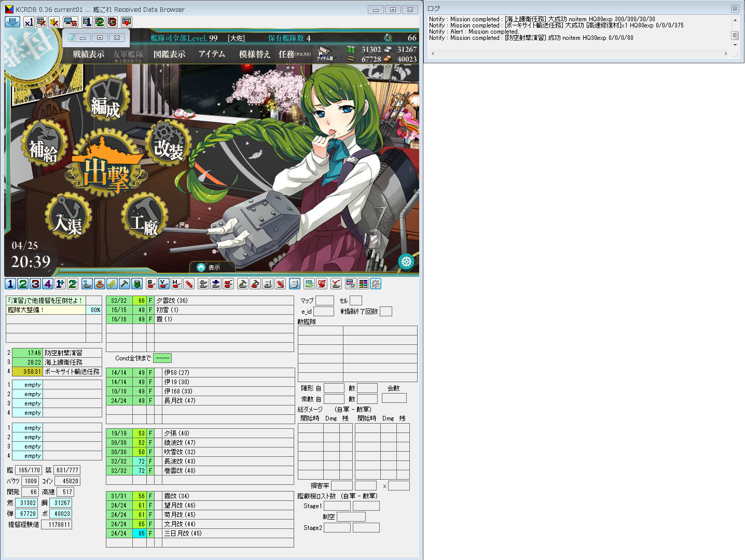This screenshot has height=560, width=745.
Task: Click the log window scroll down arrow
Action: pyautogui.click(x=735, y=45)
